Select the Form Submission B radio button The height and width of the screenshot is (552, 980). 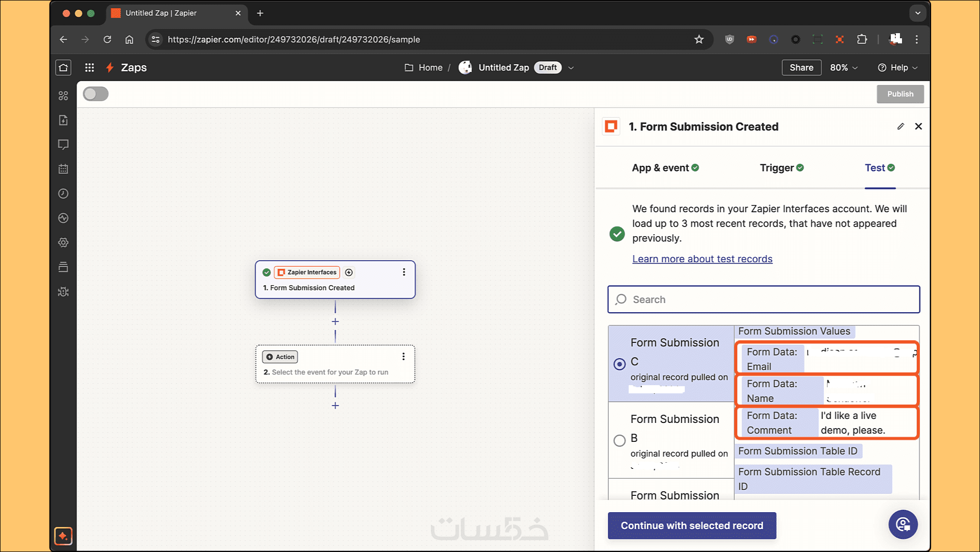(620, 440)
